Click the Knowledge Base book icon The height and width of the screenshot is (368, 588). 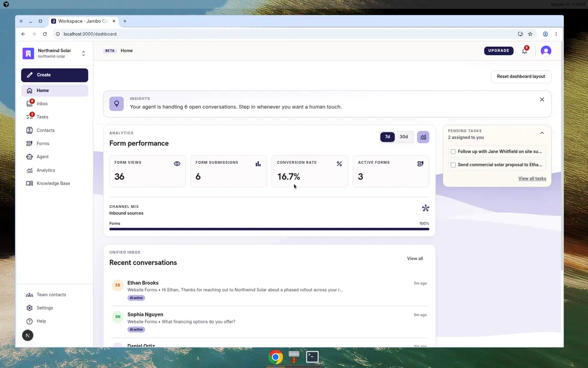coord(29,184)
